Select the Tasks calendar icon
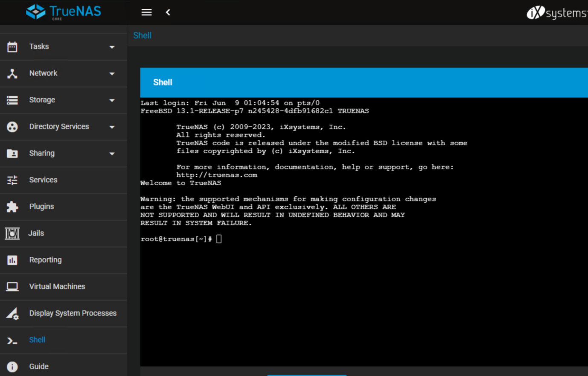The width and height of the screenshot is (588, 376). click(12, 46)
